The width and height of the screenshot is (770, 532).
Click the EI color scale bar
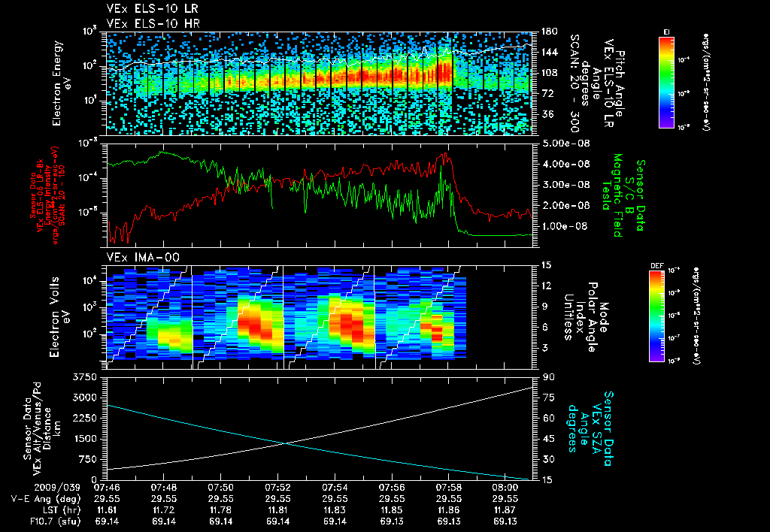click(666, 81)
